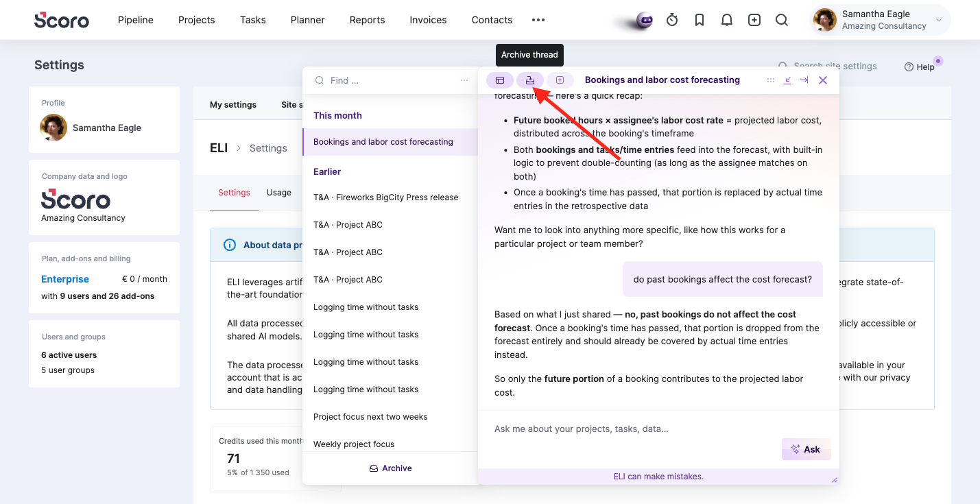
Task: Dock ELI panel to the side
Action: (804, 80)
